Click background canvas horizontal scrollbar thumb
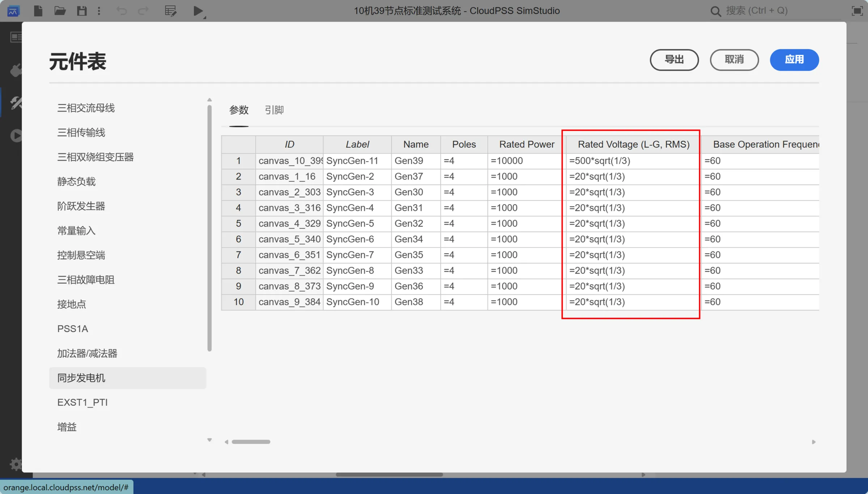The image size is (868, 494). pos(389,474)
